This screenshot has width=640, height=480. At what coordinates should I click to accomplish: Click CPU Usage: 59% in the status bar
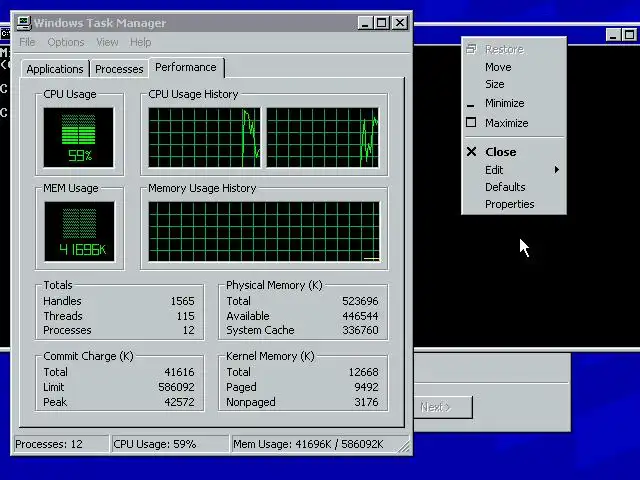click(x=170, y=444)
